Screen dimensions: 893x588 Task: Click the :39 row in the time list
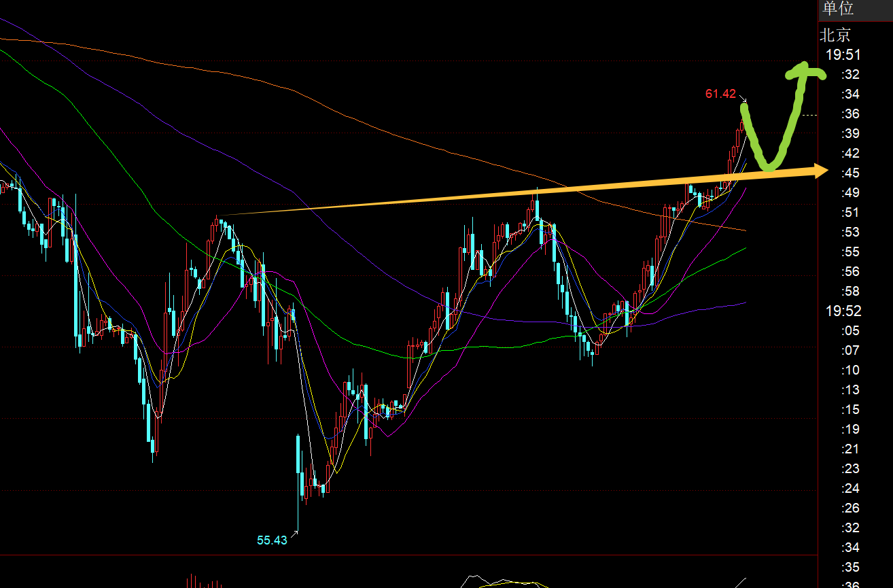click(850, 133)
